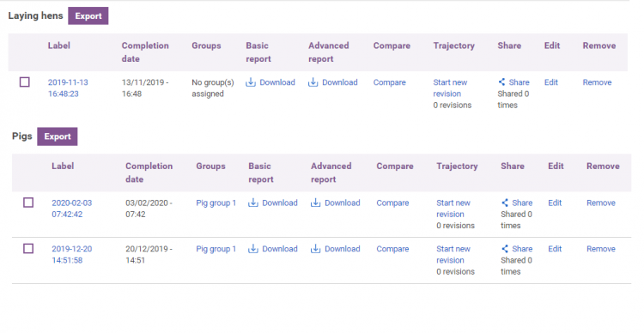Image resolution: width=644 pixels, height=333 pixels.
Task: Click the Basic report download icon for 2019-11-13
Action: pos(251,82)
